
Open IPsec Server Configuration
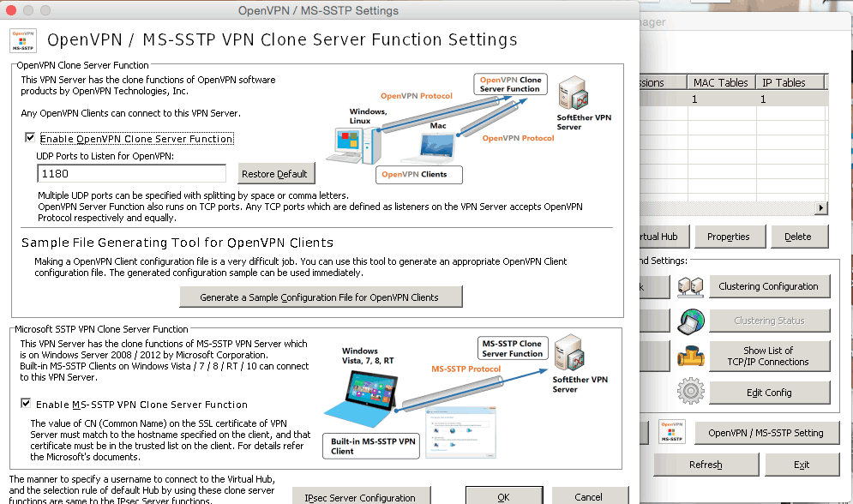coord(361,496)
